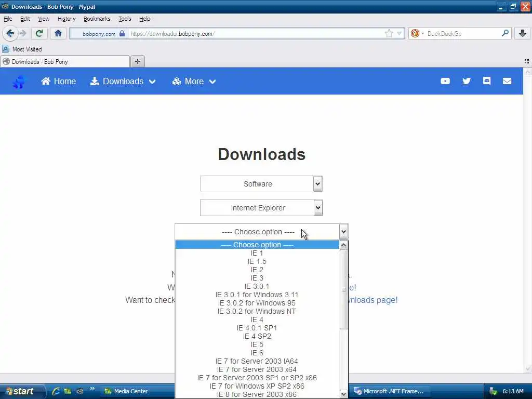Open the address bar history dropdown arrow

[x=400, y=34]
